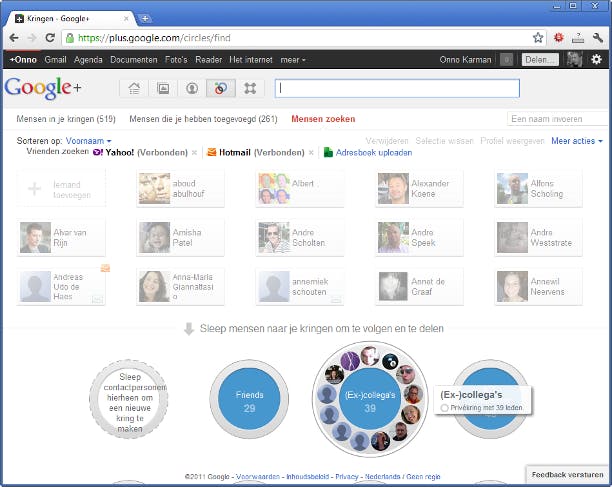
Task: Open the Voorwaarden footer link
Action: (x=258, y=476)
